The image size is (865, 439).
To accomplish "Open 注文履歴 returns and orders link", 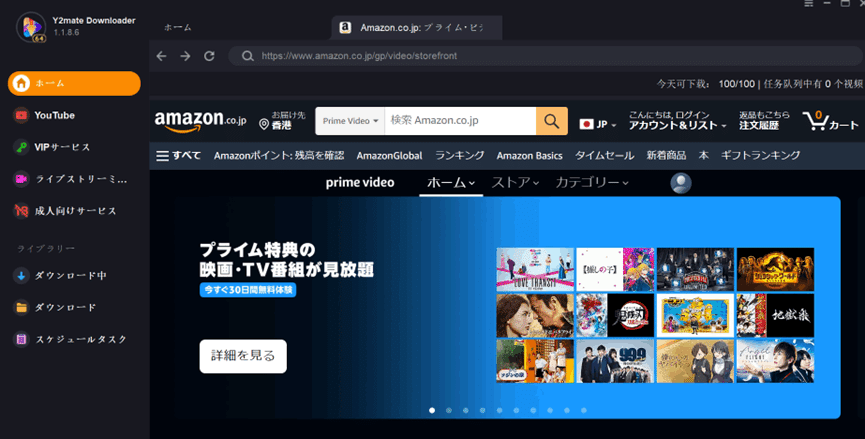I will click(764, 121).
